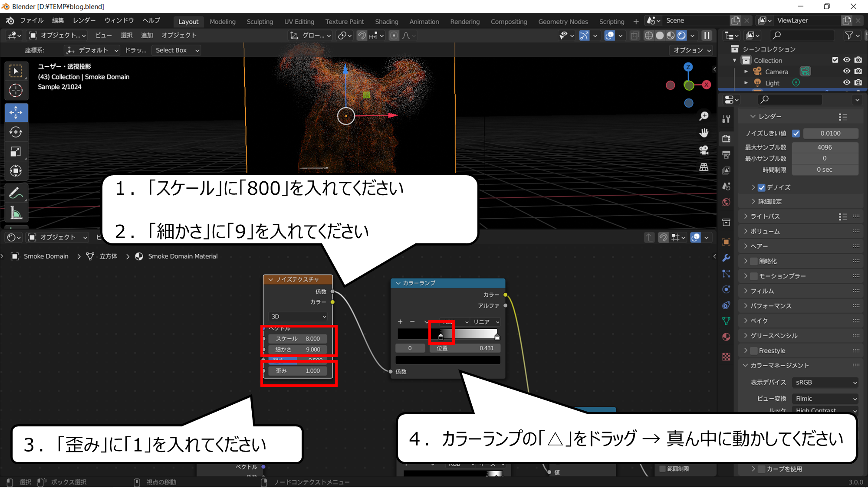The width and height of the screenshot is (868, 488).
Task: Select the Annotate pencil tool
Action: pos(16,193)
